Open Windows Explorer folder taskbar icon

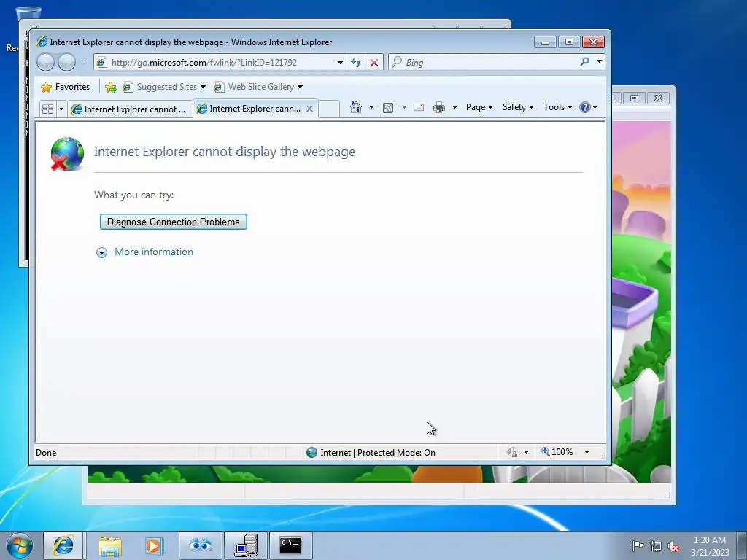tap(110, 545)
